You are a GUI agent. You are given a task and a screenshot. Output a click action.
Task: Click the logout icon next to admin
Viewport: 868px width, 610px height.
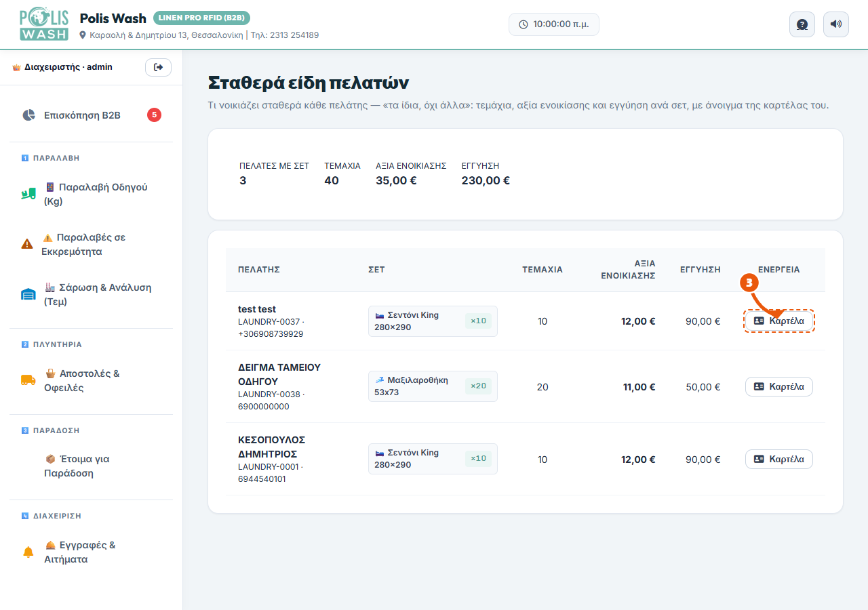(158, 67)
